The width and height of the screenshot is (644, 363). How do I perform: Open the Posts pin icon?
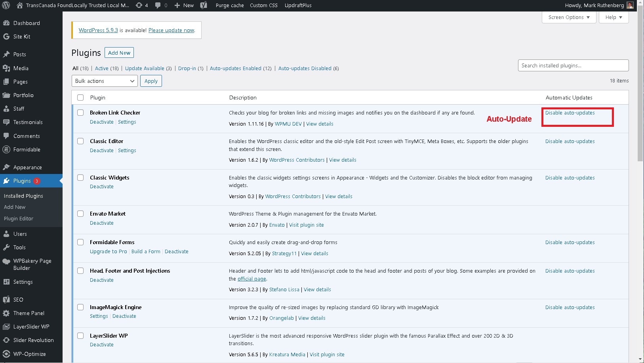point(6,54)
